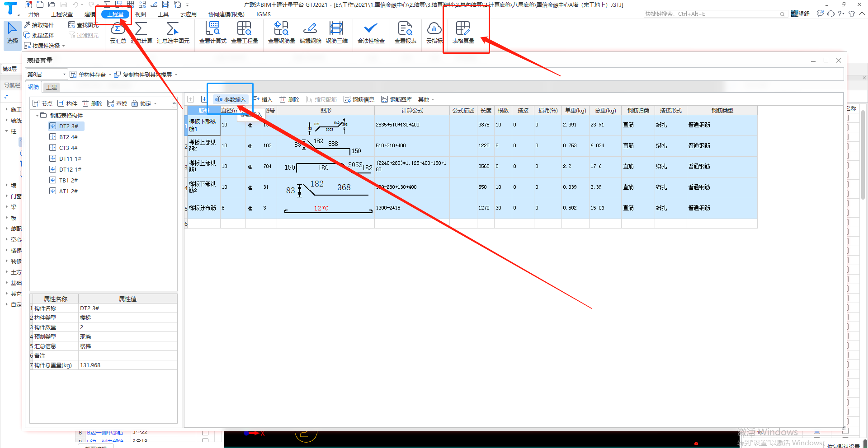
Task: Click 构件 to add a component
Action: (x=68, y=103)
